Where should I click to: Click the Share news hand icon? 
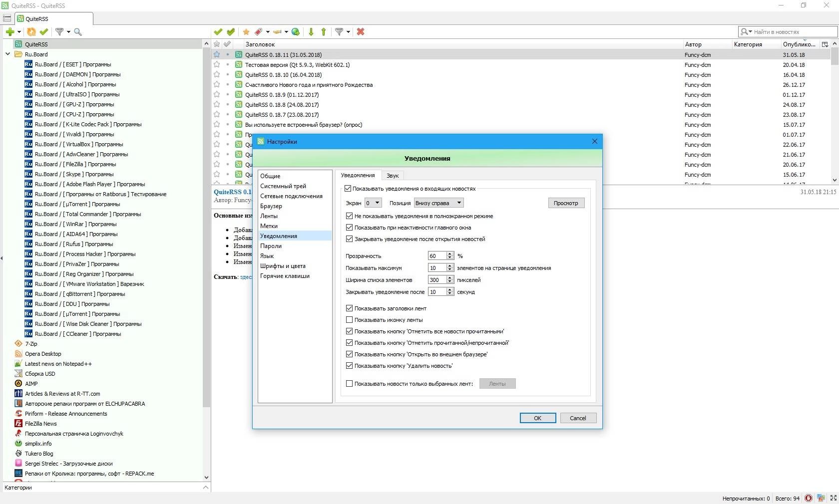[x=277, y=32]
